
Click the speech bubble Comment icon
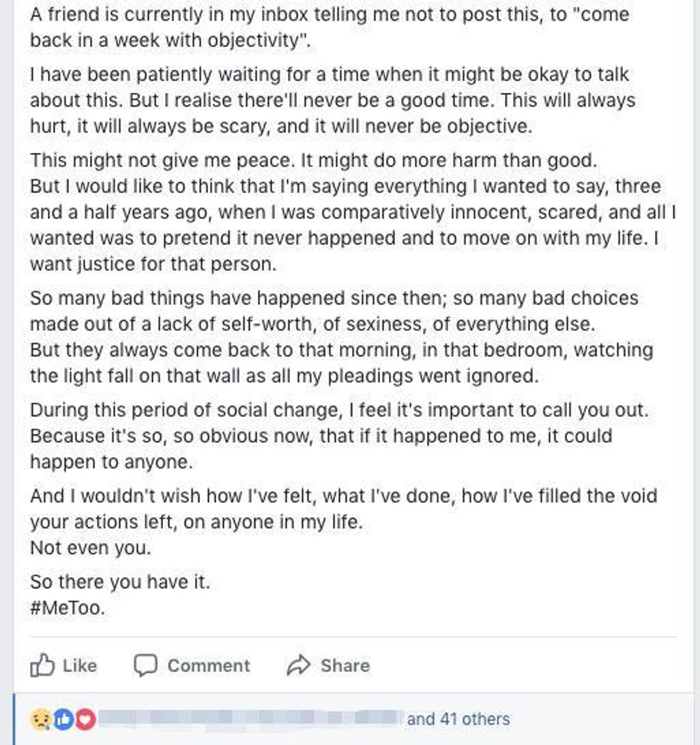[x=146, y=665]
